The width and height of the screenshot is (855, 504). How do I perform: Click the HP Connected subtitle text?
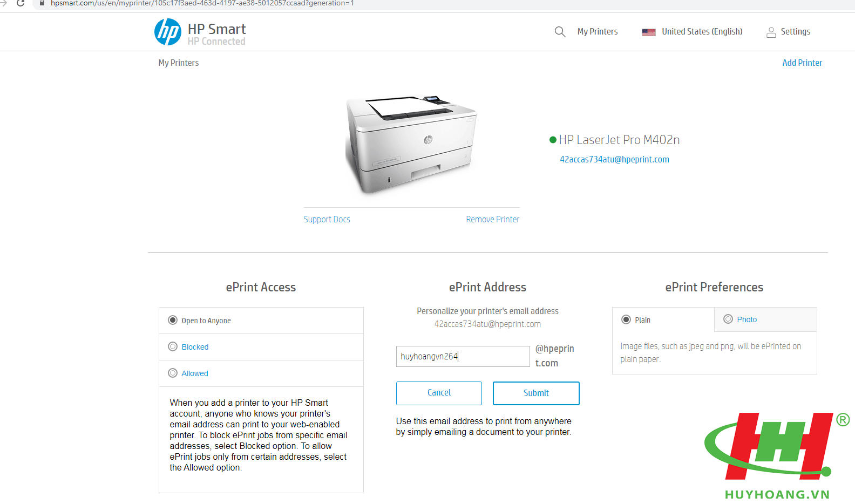tap(216, 42)
